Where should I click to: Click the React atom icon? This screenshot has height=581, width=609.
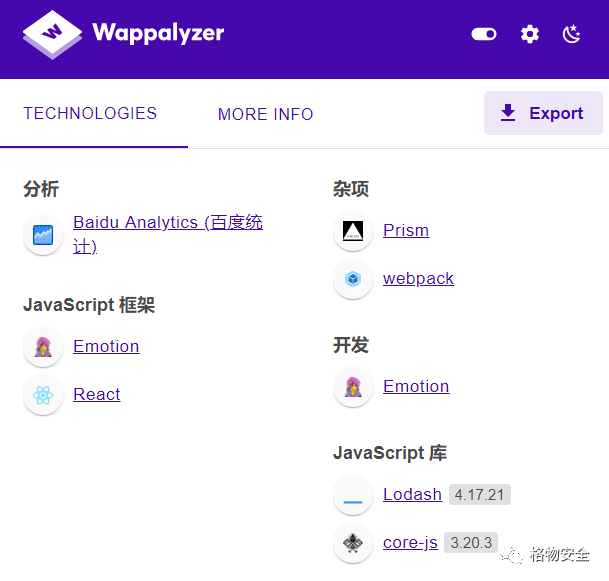pyautogui.click(x=43, y=395)
